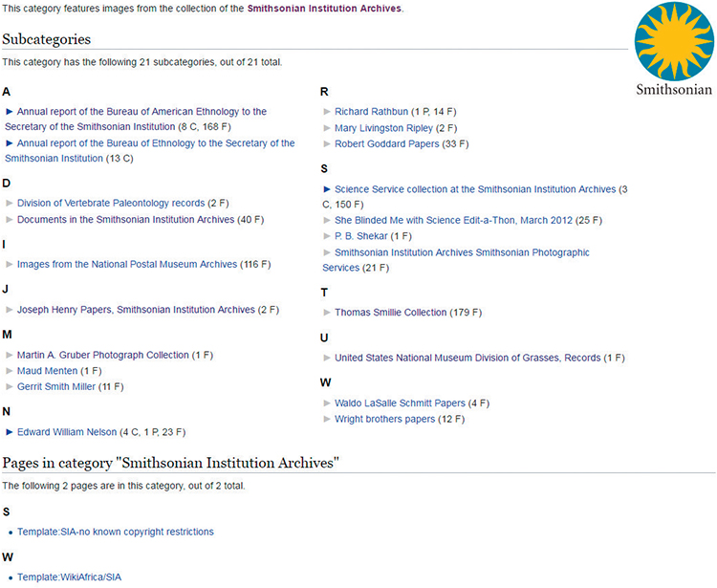Expand Annual report of Bureau of American Ethnology arrow
This screenshot has height=588, width=717.
click(10, 112)
